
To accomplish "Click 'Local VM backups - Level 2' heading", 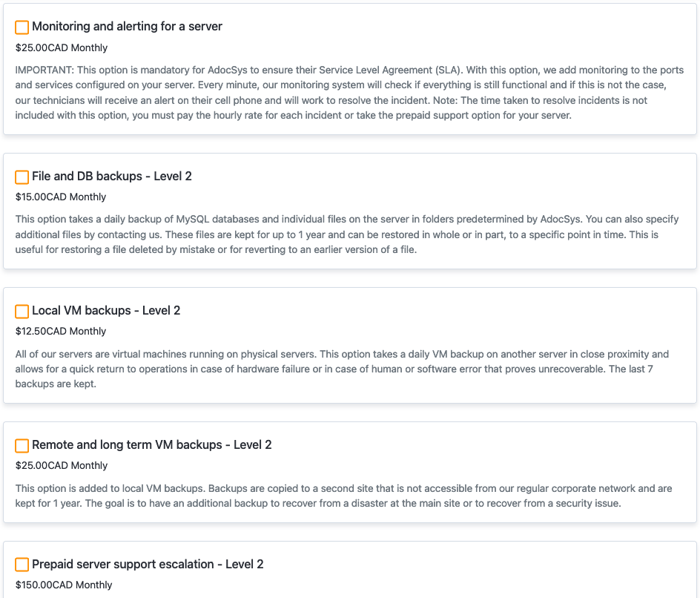I will click(x=106, y=311).
